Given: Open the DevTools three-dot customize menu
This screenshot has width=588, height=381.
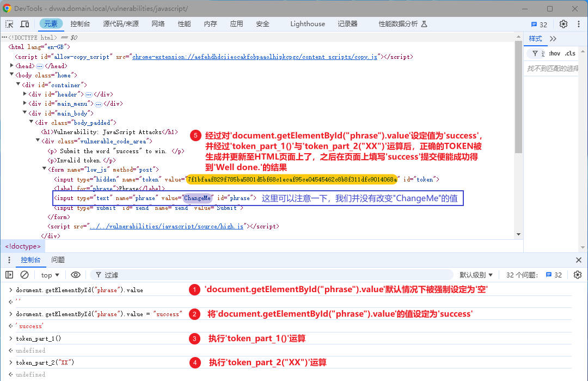Looking at the screenshot, I should point(579,24).
